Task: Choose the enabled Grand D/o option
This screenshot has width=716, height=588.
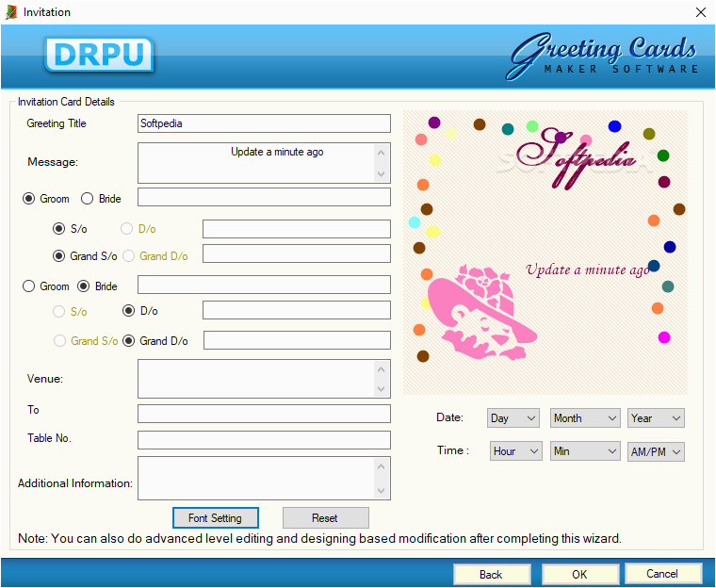Action: pyautogui.click(x=129, y=341)
